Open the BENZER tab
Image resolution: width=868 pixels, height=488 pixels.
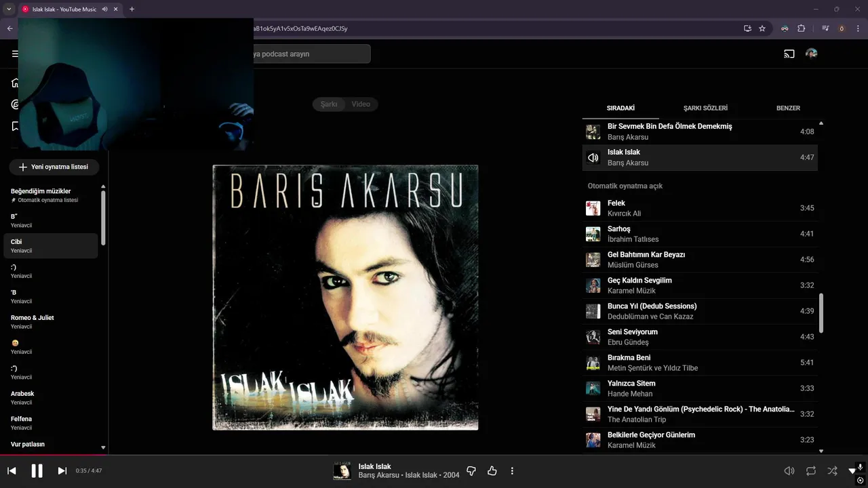click(788, 108)
